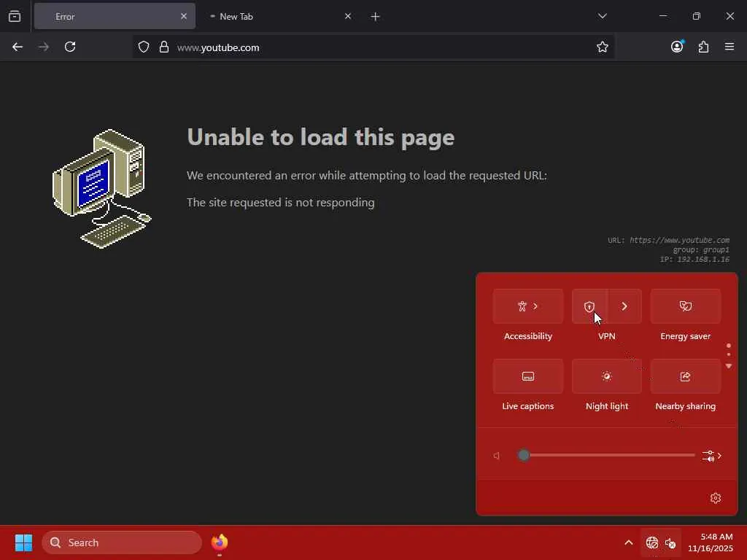Screen dimensions: 747x560
Task: Restore down the Firefox window
Action: pos(697,16)
